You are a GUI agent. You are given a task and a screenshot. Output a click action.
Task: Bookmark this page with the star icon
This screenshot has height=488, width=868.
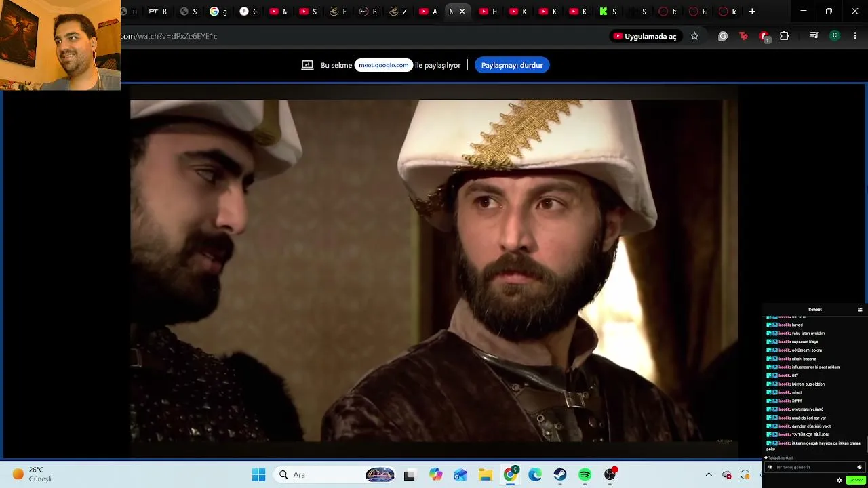[694, 36]
